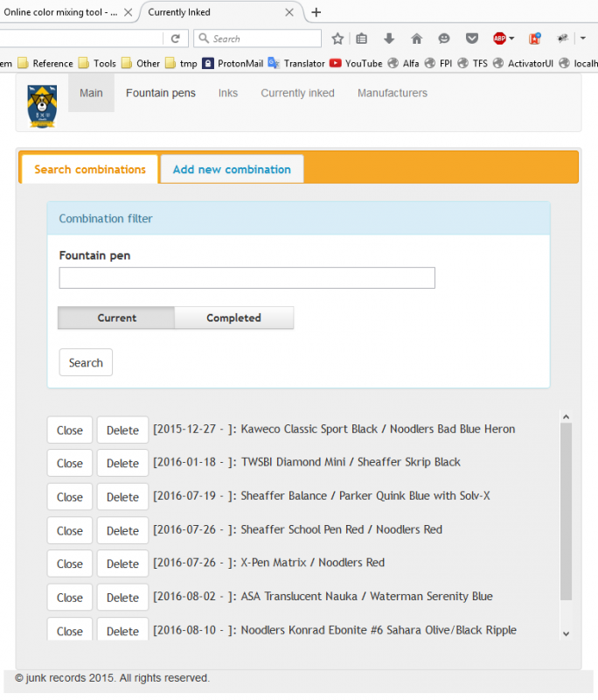Image resolution: width=598 pixels, height=700 pixels.
Task: Open the downloads arrow icon
Action: point(389,38)
